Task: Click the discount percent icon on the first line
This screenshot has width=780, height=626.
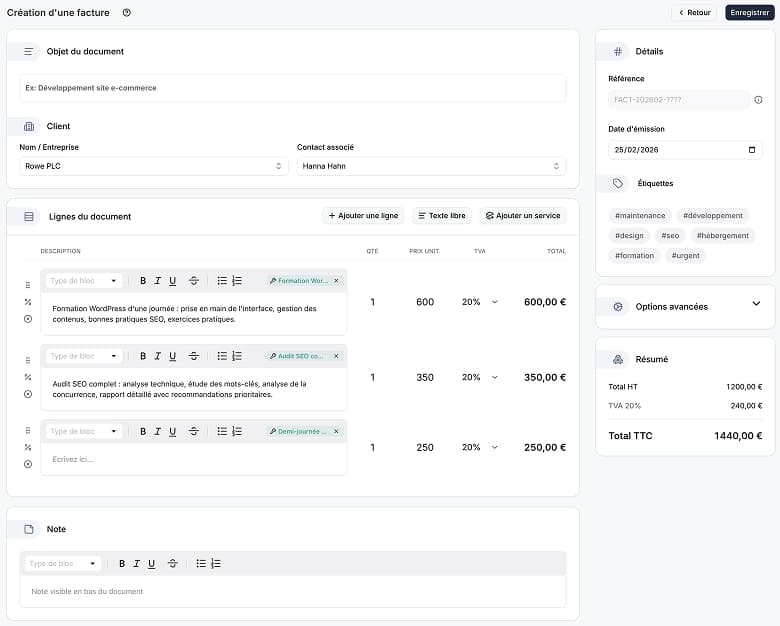Action: (x=28, y=302)
